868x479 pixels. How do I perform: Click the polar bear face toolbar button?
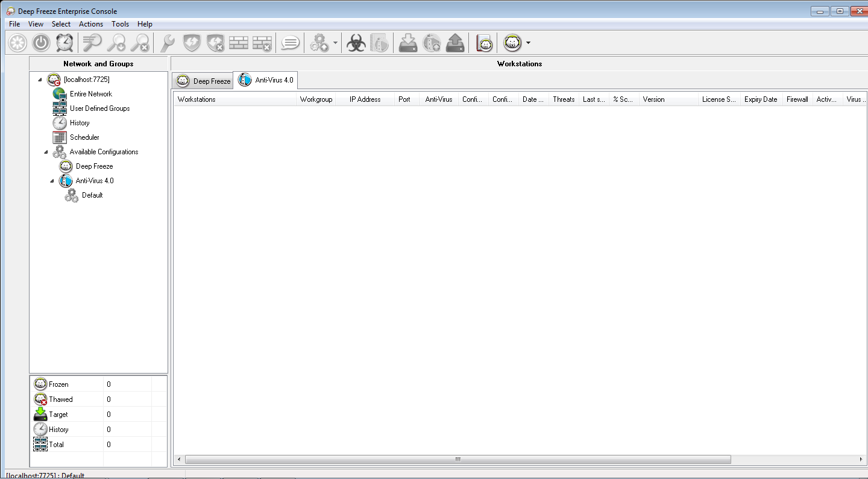coord(512,43)
